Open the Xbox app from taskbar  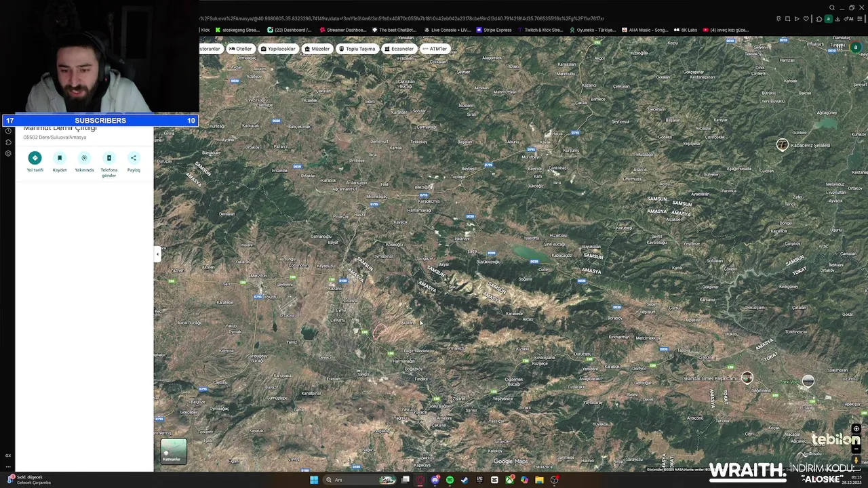509,480
